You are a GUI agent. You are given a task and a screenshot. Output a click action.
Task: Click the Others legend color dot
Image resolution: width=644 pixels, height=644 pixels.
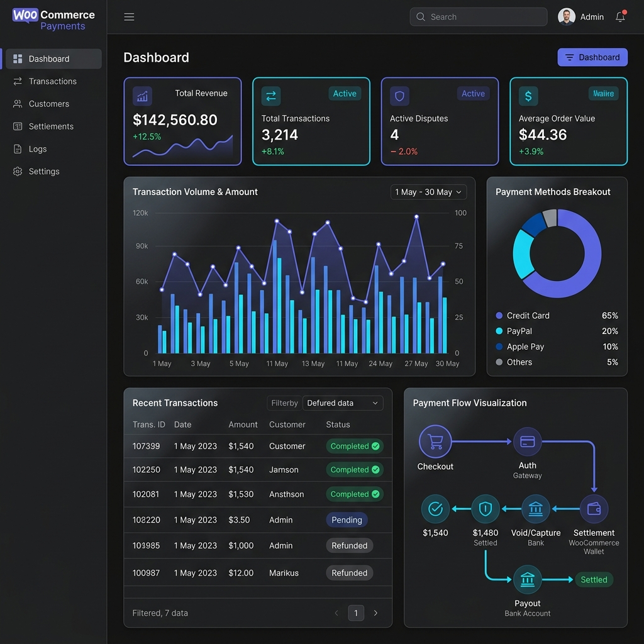[x=499, y=362]
